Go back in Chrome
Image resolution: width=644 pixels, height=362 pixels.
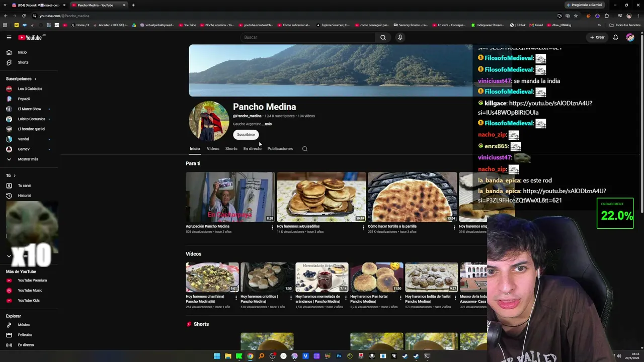(x=6, y=16)
